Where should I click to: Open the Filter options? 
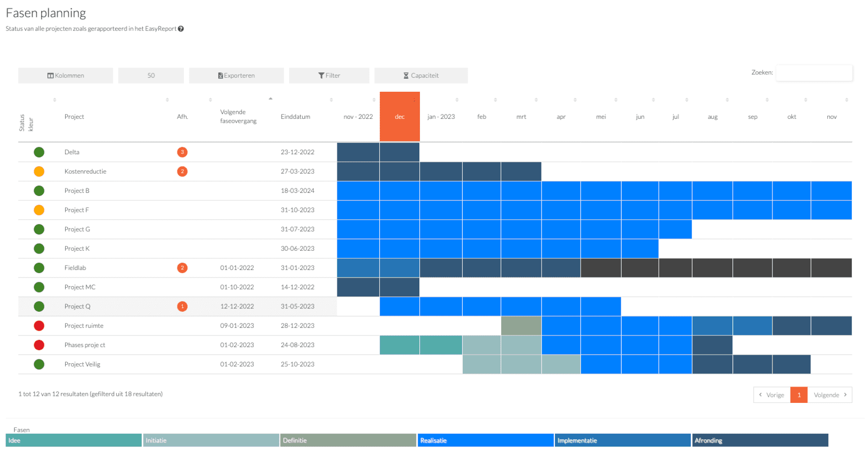click(x=329, y=75)
